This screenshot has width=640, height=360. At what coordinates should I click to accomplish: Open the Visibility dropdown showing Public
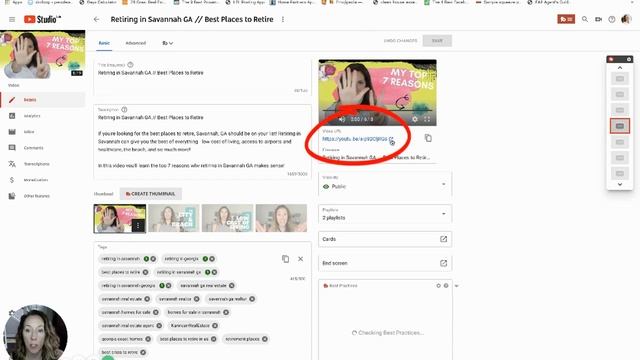point(385,184)
